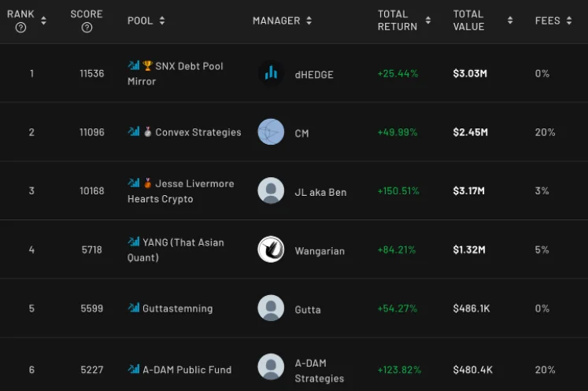Click the TOTAL RETURN column header label
This screenshot has width=588, height=391.
pos(398,20)
